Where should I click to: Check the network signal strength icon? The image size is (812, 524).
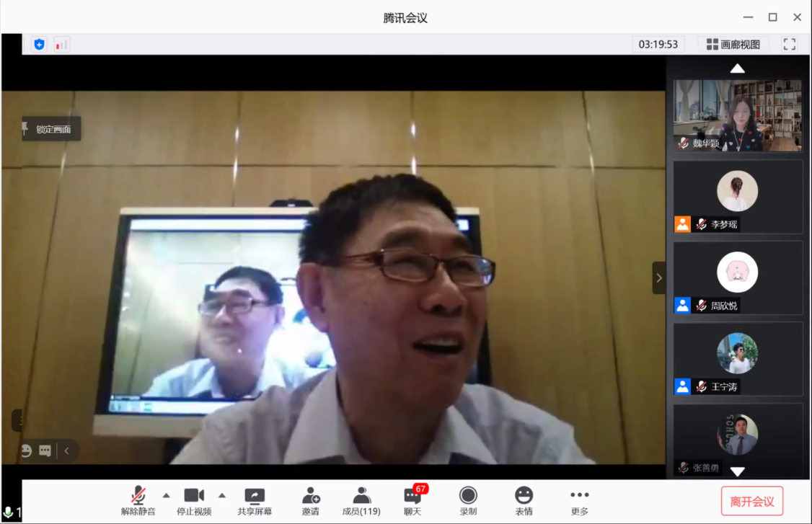[61, 45]
